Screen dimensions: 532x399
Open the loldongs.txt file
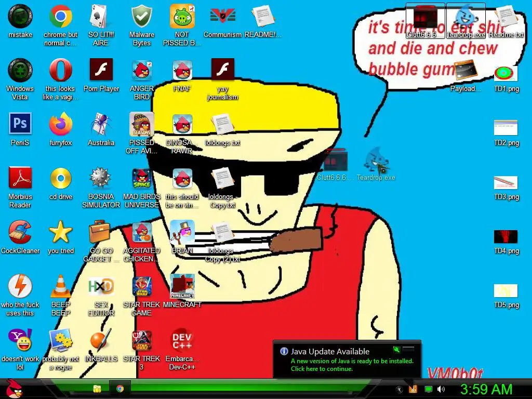tap(222, 129)
